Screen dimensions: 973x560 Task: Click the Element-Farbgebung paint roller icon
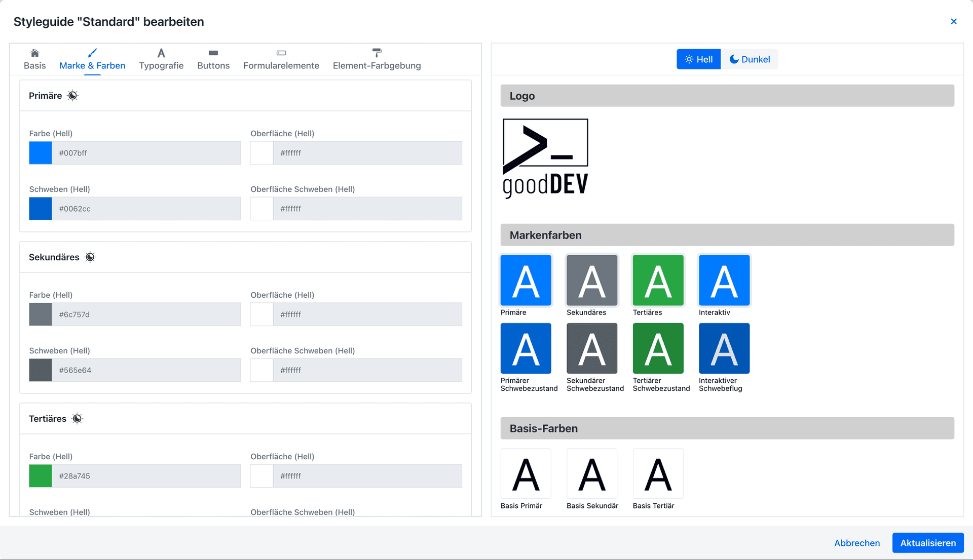tap(377, 53)
